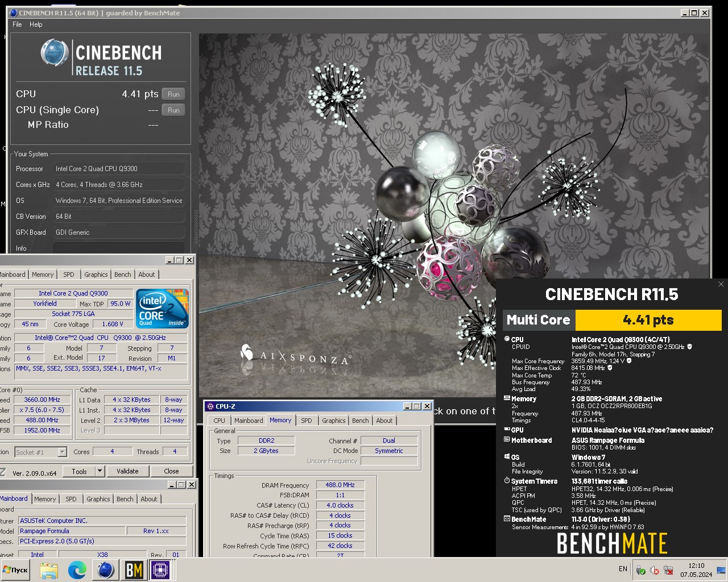Click Show Desktop icon at taskbar end
The height and width of the screenshot is (582, 728).
click(x=722, y=570)
